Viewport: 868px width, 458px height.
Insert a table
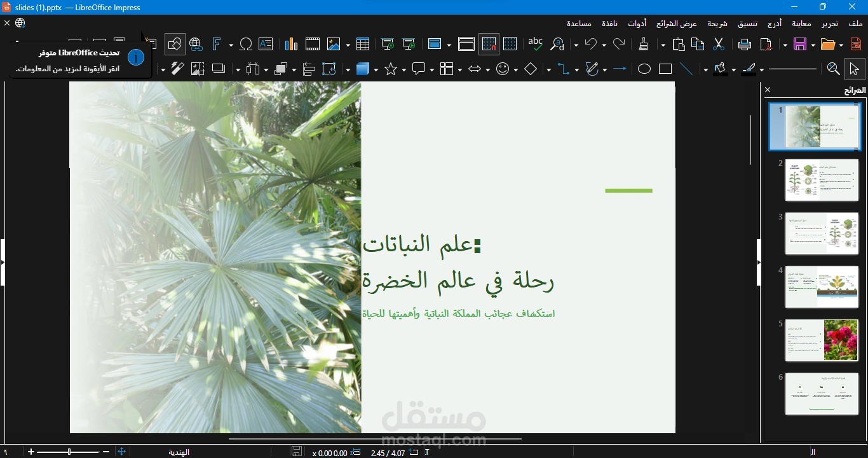click(x=363, y=44)
